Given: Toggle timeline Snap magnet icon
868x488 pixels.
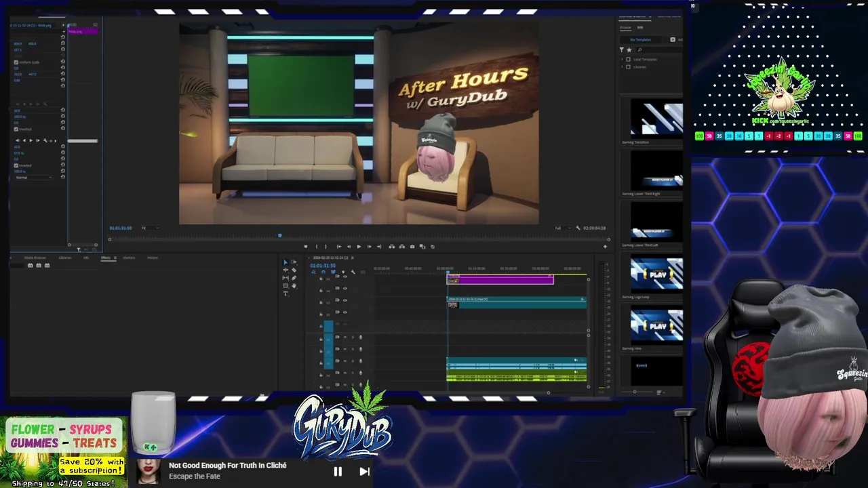Looking at the screenshot, I should point(323,272).
